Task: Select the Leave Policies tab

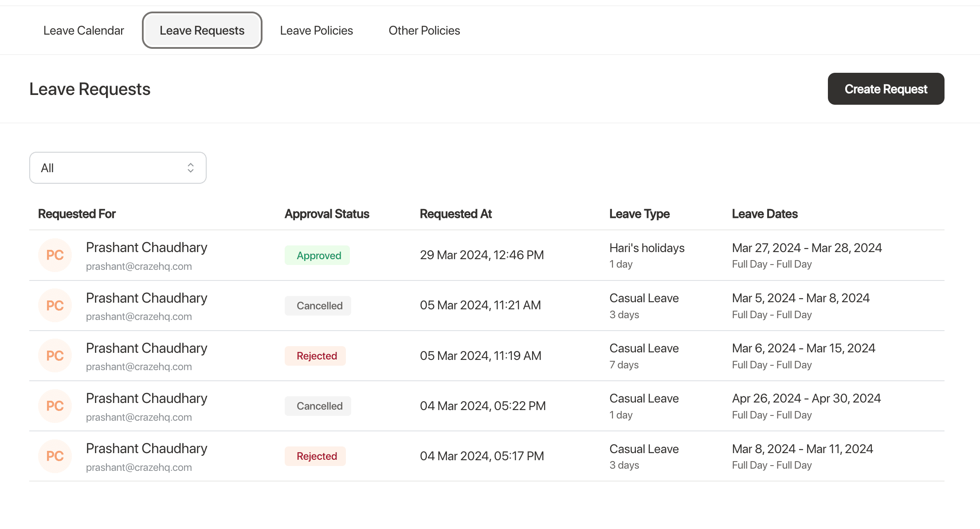Action: pos(316,30)
